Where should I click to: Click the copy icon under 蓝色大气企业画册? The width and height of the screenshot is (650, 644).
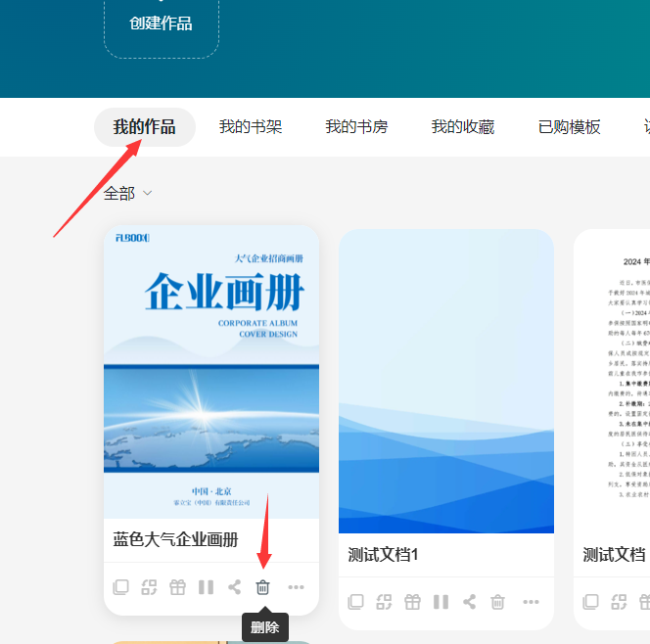[x=120, y=587]
